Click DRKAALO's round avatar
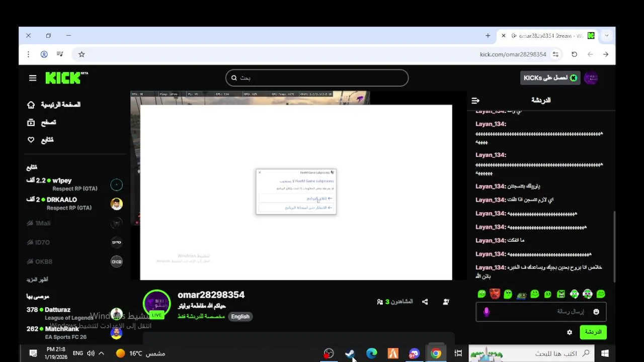The image size is (644, 362). (x=116, y=204)
